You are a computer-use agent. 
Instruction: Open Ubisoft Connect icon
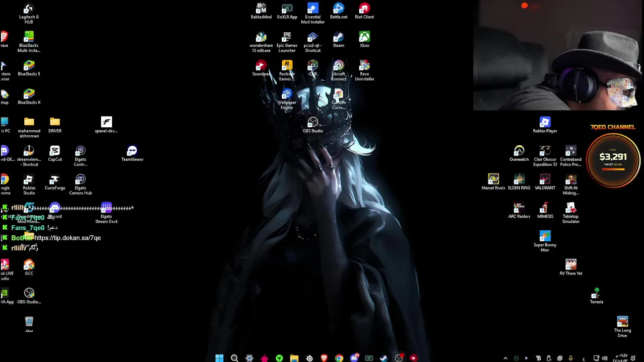coord(339,71)
